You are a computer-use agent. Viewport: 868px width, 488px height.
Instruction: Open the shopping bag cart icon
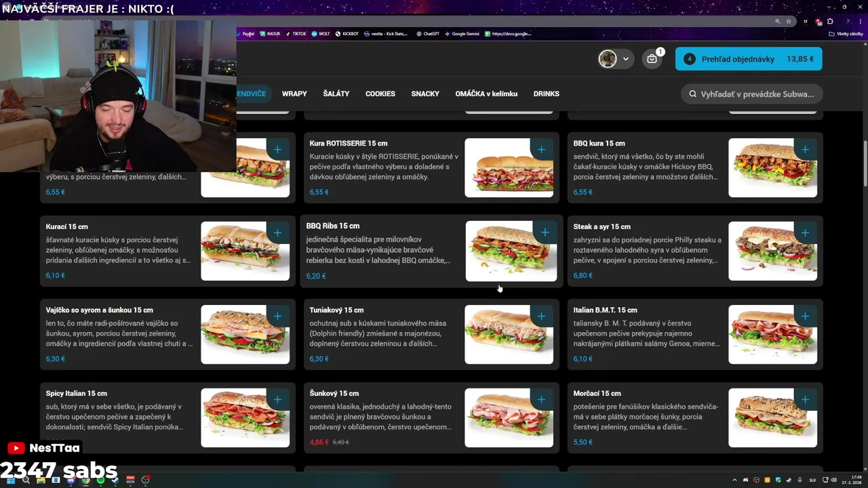click(x=652, y=59)
